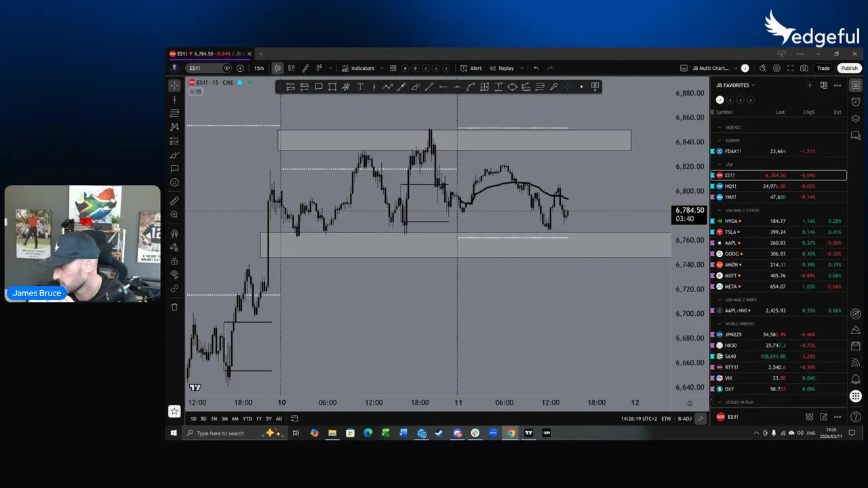The width and height of the screenshot is (868, 488).
Task: Open the Alerts panel clock icon
Action: 856,102
